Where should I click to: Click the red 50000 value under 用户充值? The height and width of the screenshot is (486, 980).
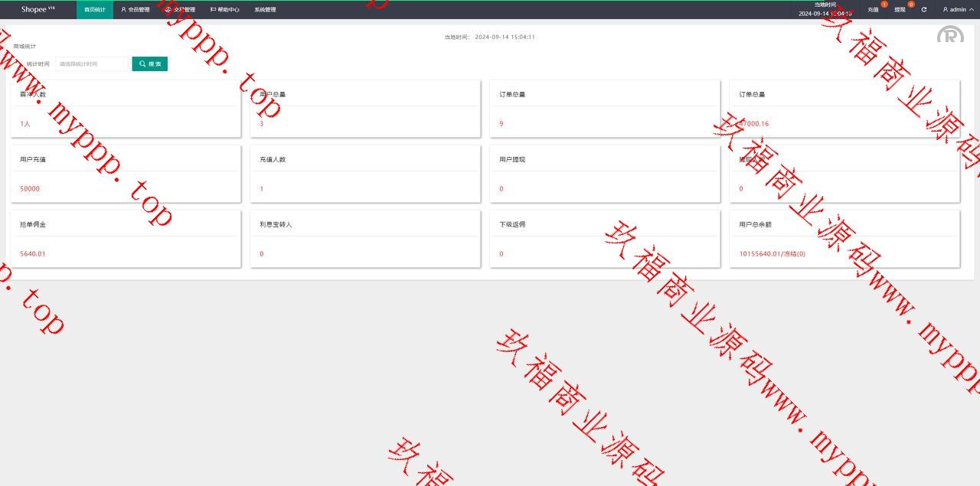click(x=29, y=188)
